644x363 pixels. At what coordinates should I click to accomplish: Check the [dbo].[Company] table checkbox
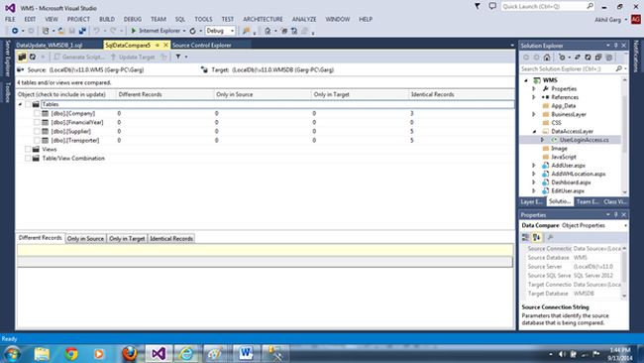[x=37, y=113]
